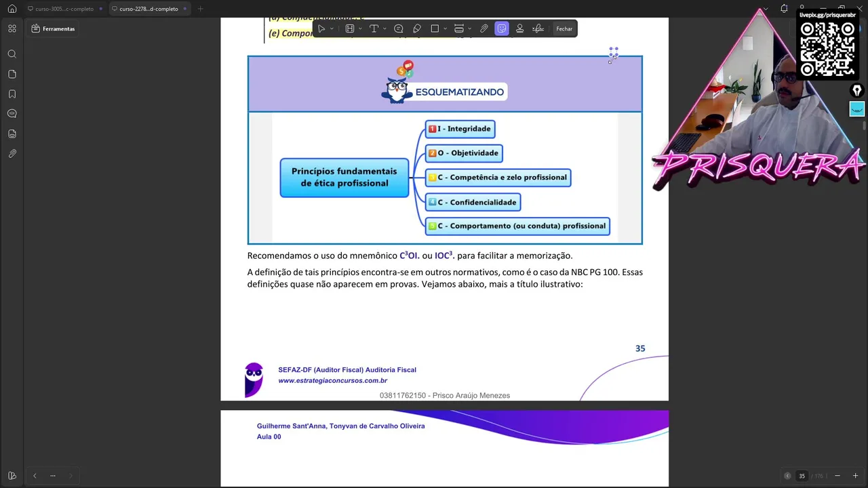Expand the text tool dropdown arrow
Screen dimensions: 868x488
(x=384, y=28)
